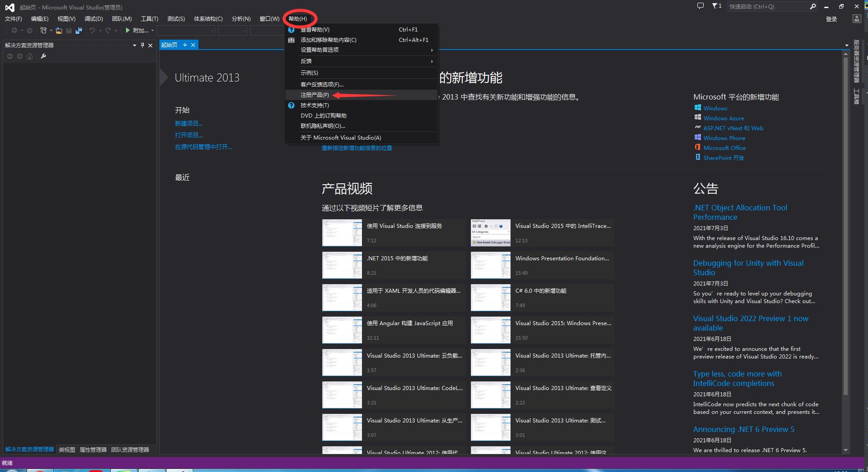Open the Server Explorer side tab
The width and height of the screenshot is (868, 472).
click(856, 61)
